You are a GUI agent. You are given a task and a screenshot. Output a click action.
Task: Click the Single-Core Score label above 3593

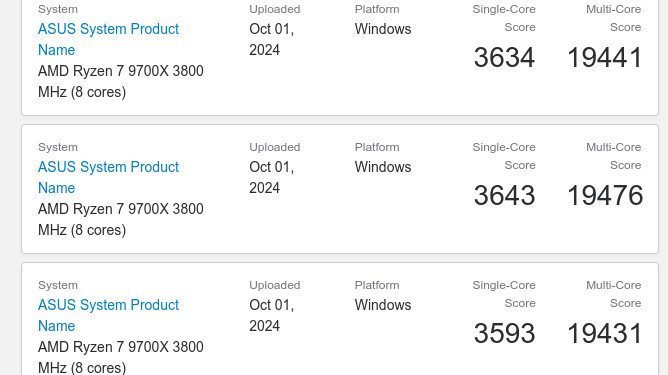click(504, 294)
